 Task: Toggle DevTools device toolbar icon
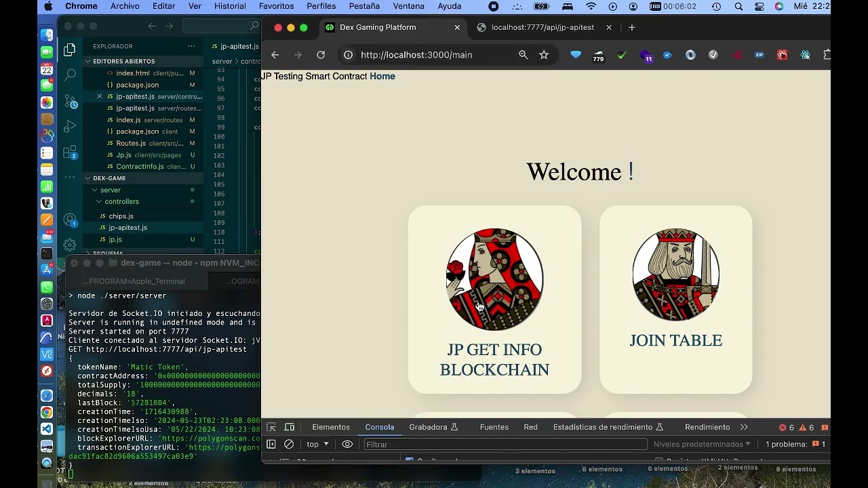[290, 427]
